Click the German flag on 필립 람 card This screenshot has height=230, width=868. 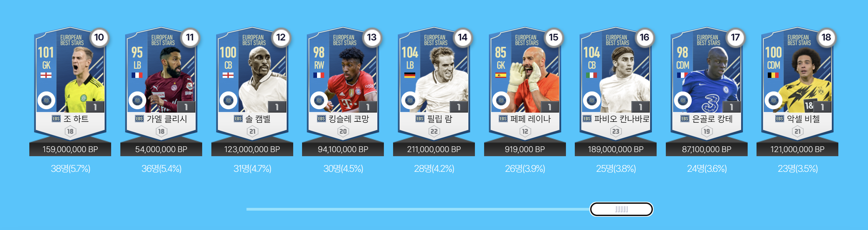[x=410, y=75]
